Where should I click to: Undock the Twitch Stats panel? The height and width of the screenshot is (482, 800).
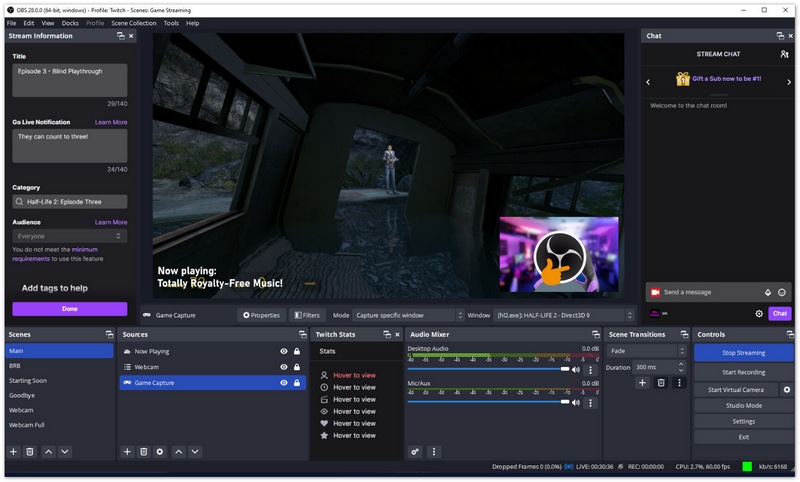[387, 335]
